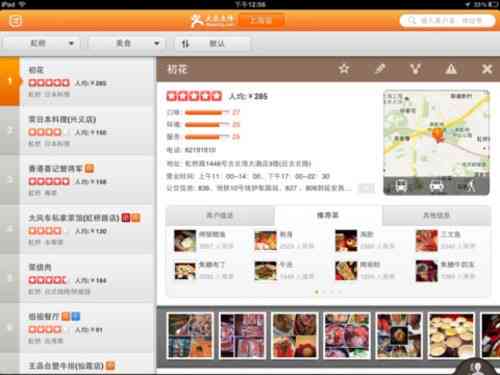Write a review using the pencil icon
500x375 pixels.
click(x=380, y=69)
